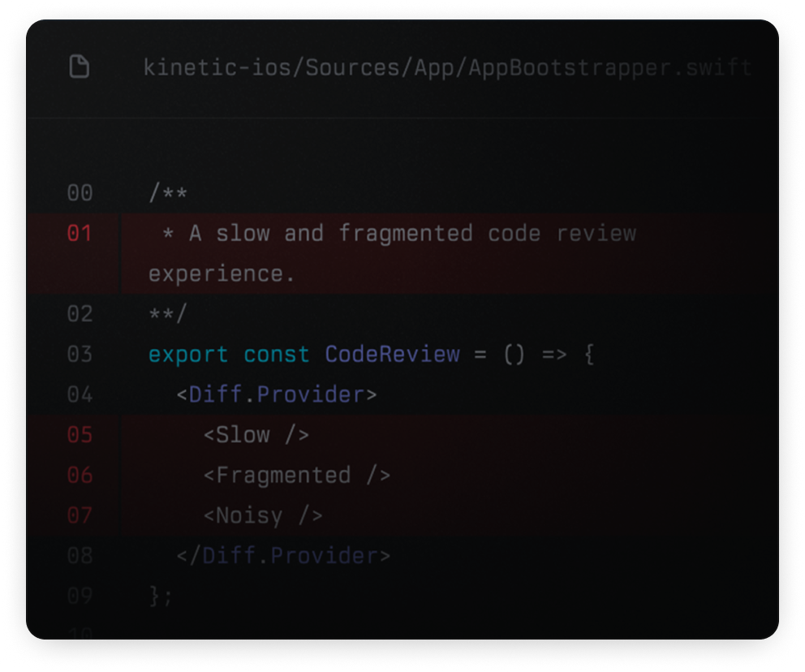This screenshot has height=672, width=805.
Task: Click the opening <Diff.Provider> tag
Action: (277, 394)
